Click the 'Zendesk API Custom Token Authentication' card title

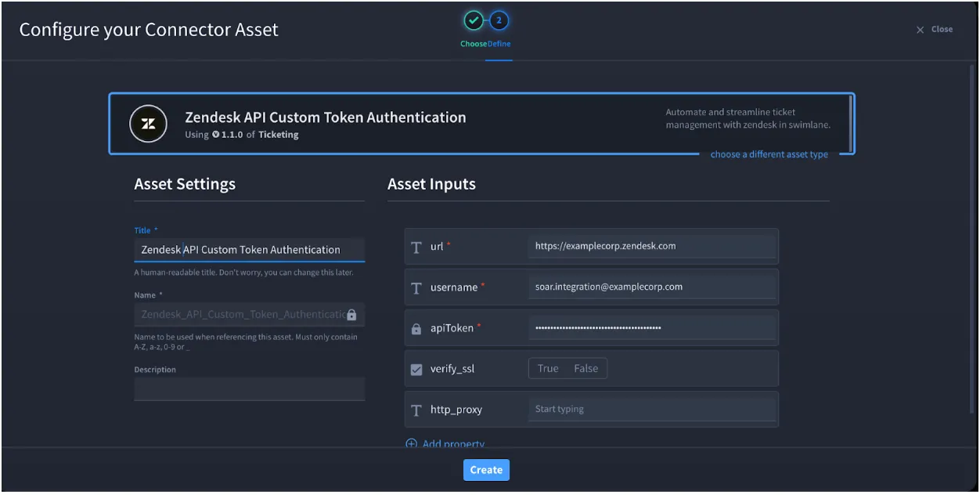[326, 117]
